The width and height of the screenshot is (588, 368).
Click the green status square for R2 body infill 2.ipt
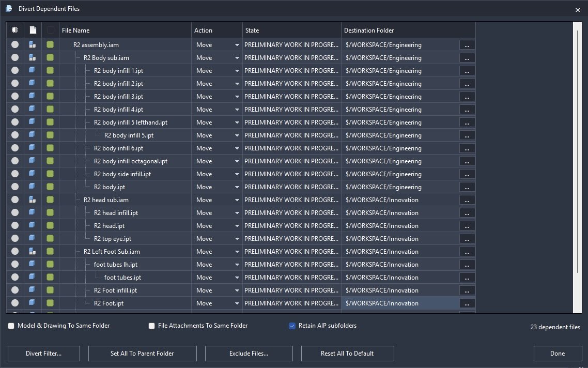click(x=50, y=84)
